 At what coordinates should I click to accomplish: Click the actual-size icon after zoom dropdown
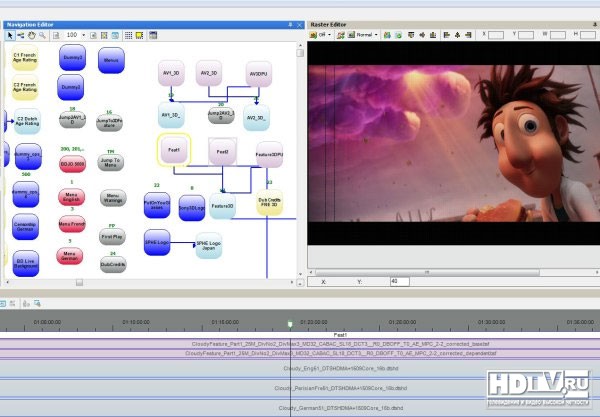93,36
